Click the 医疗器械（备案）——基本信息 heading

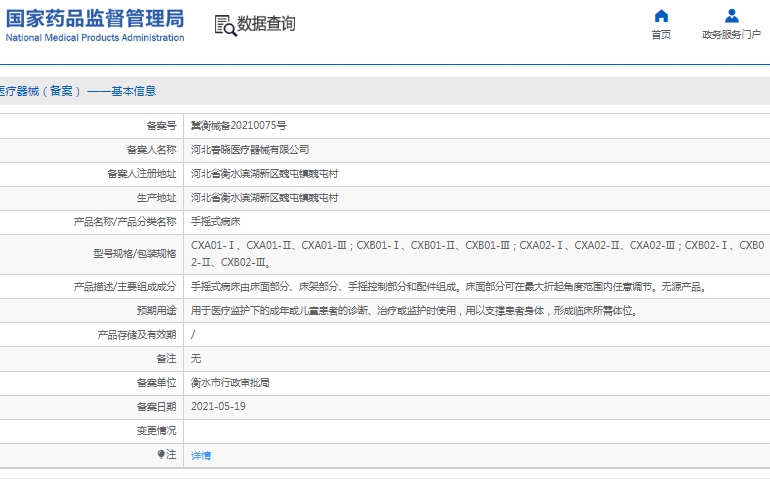[78, 91]
